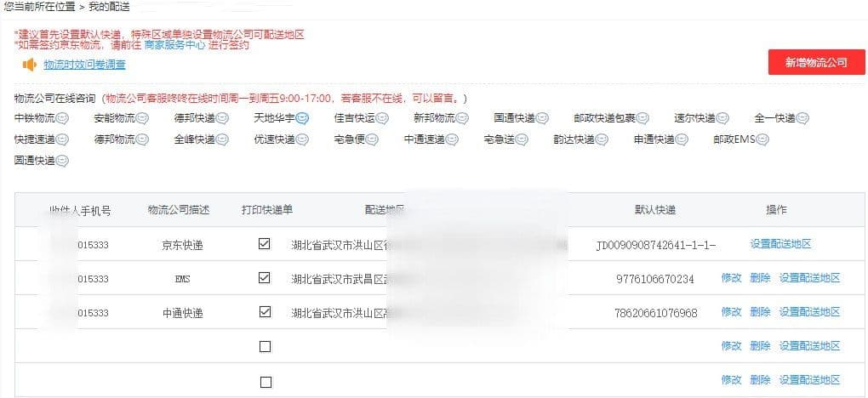Click the orange speaker announcement icon
The width and height of the screenshot is (868, 398).
(x=29, y=65)
